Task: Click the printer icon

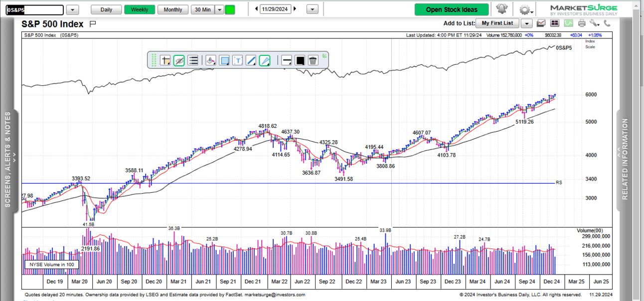Action: click(582, 23)
